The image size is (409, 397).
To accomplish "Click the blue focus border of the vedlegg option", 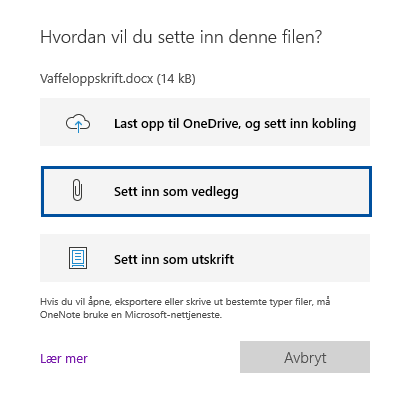I will coord(206,168).
